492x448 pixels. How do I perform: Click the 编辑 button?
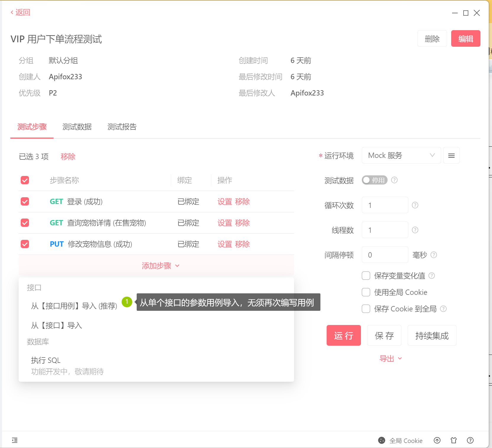(466, 39)
